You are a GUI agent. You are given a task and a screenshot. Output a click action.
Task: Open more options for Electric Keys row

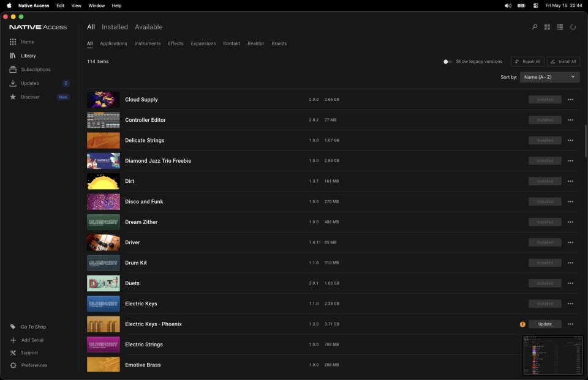click(570, 304)
